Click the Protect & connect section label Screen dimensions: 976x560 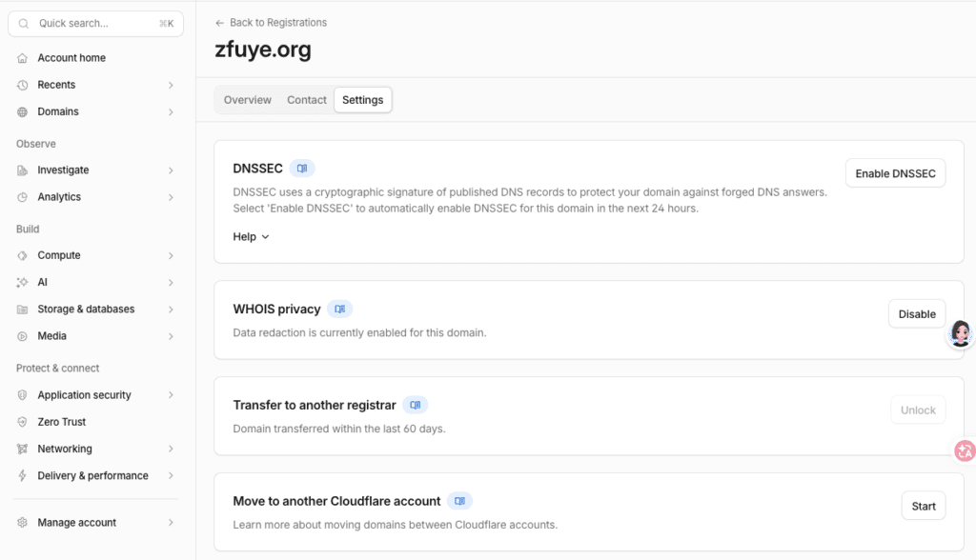point(58,369)
